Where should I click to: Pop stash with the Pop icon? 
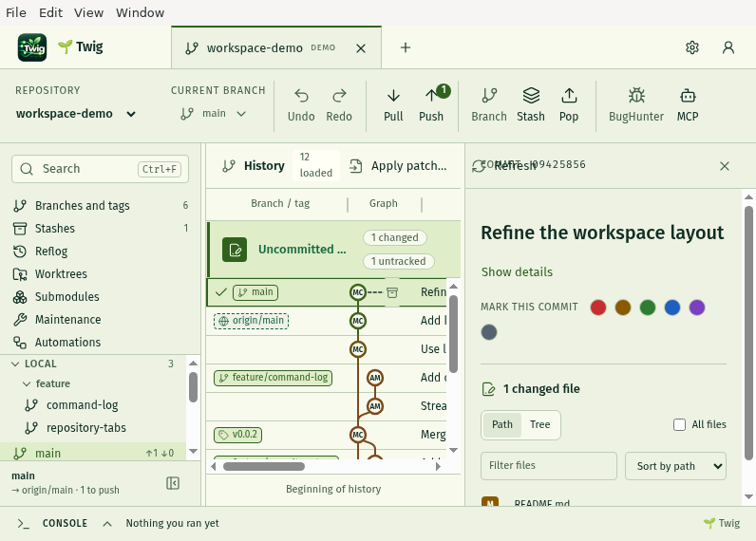(569, 96)
